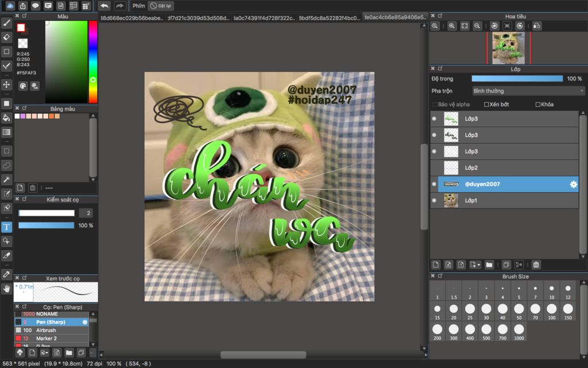This screenshot has width=588, height=368.
Task: Click the navigator preview thumbnail
Action: pos(509,48)
